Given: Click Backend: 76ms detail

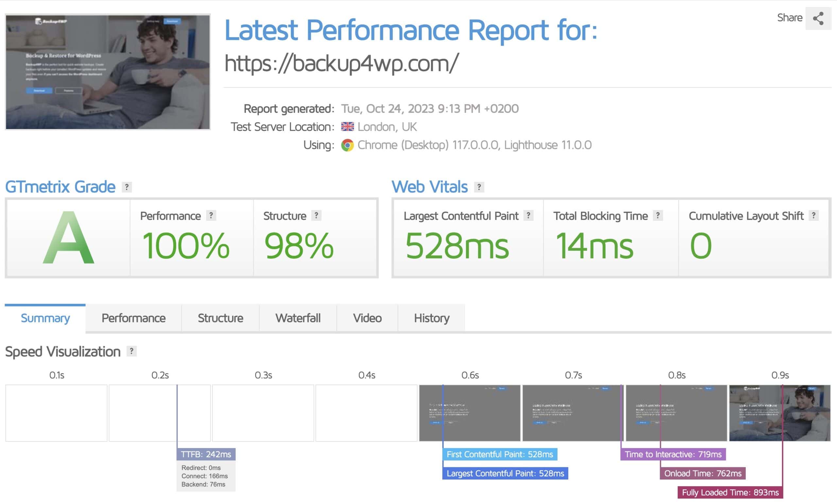Looking at the screenshot, I should point(203,484).
